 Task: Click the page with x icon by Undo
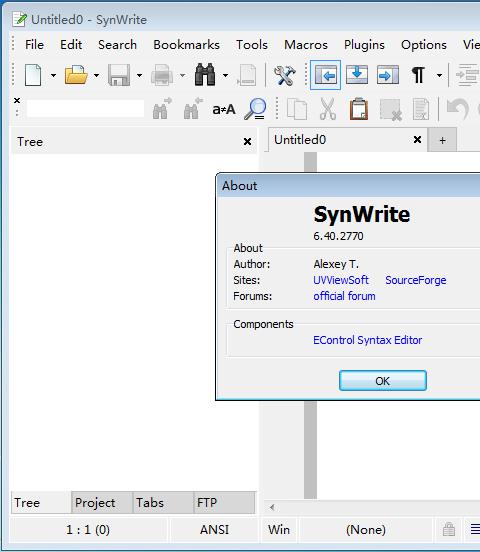(421, 109)
